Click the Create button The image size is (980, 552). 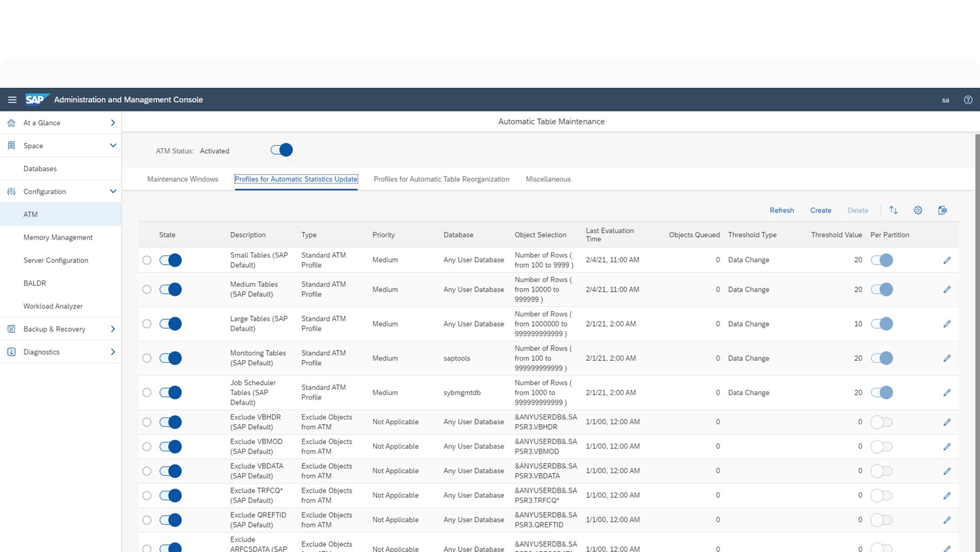[x=821, y=210]
